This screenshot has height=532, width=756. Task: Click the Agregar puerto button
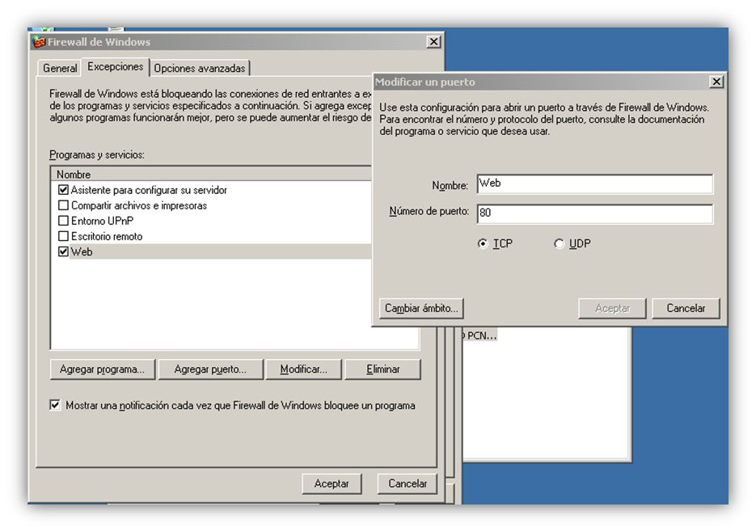tap(210, 369)
